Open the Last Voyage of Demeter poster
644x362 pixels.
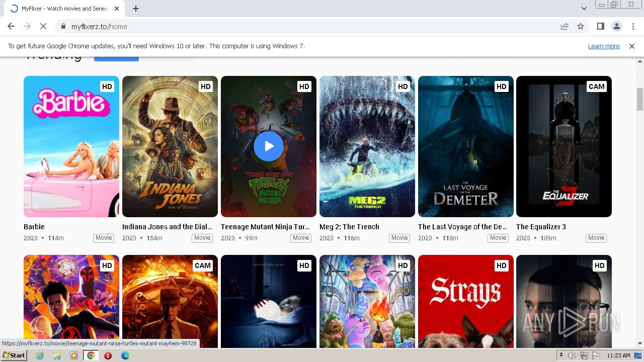[466, 146]
